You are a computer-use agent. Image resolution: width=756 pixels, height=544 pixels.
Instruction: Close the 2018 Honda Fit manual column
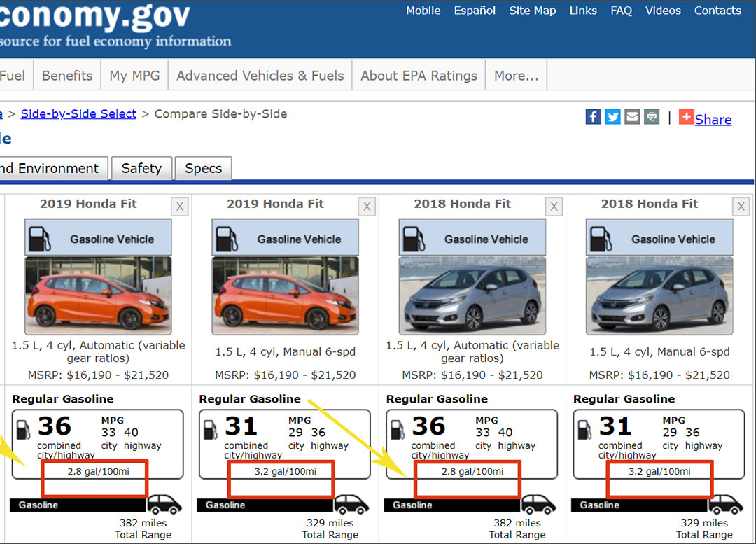tap(741, 207)
